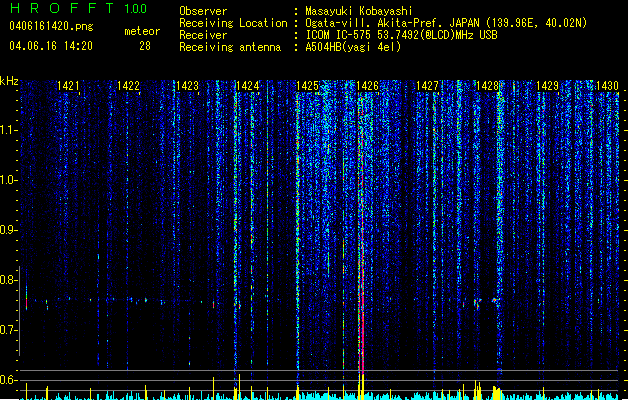Click antenna value A504HB(yagi 4el)
The height and width of the screenshot is (400, 629).
pos(353,47)
